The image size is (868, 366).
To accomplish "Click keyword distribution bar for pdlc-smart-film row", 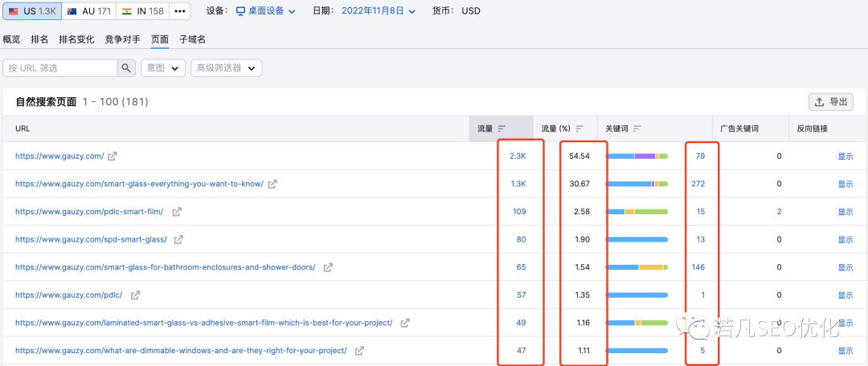I will pos(637,212).
